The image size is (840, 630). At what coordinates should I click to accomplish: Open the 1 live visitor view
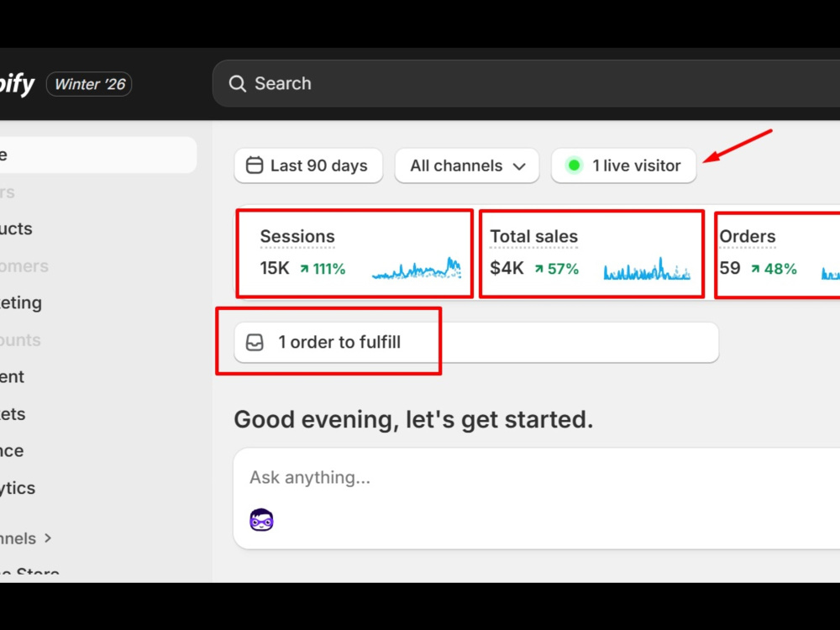pos(623,165)
